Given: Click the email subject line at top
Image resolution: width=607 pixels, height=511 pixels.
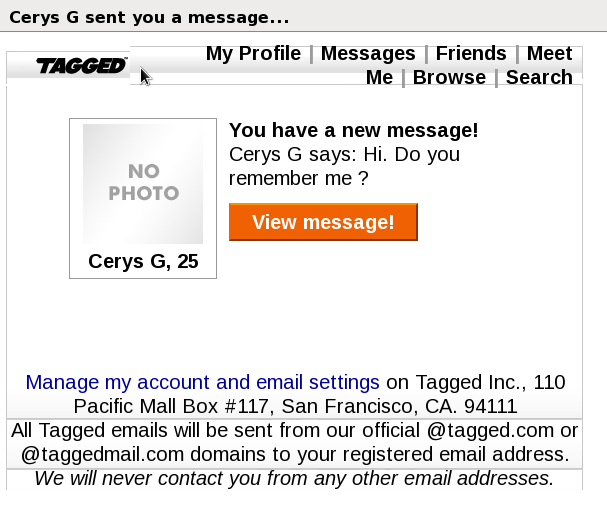Looking at the screenshot, I should (x=149, y=18).
